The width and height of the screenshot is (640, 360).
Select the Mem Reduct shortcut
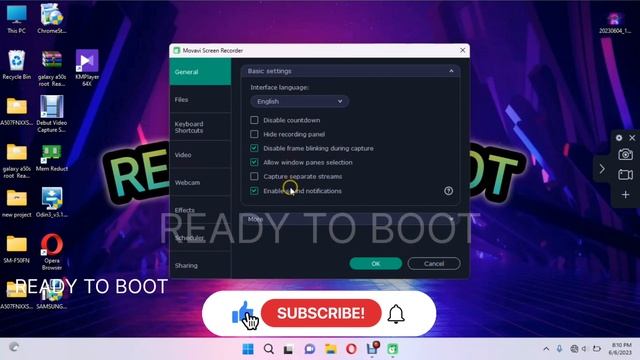[x=51, y=158]
